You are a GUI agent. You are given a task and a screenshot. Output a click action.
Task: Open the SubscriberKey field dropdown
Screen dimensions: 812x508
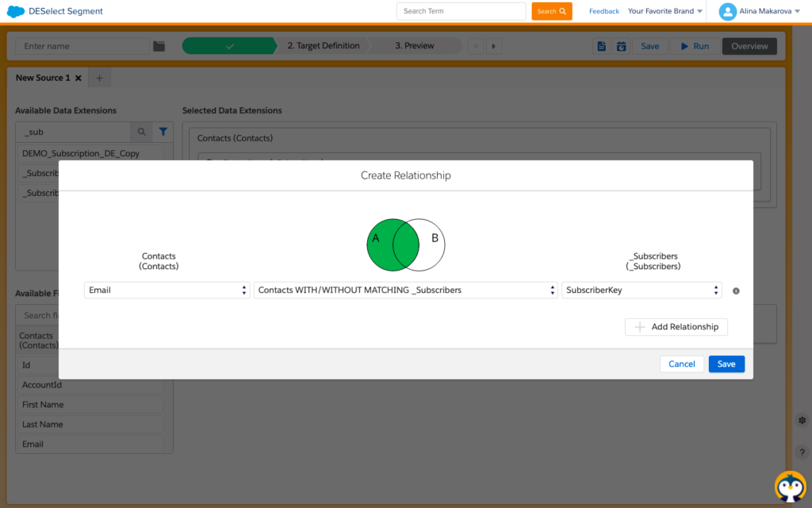coord(642,291)
